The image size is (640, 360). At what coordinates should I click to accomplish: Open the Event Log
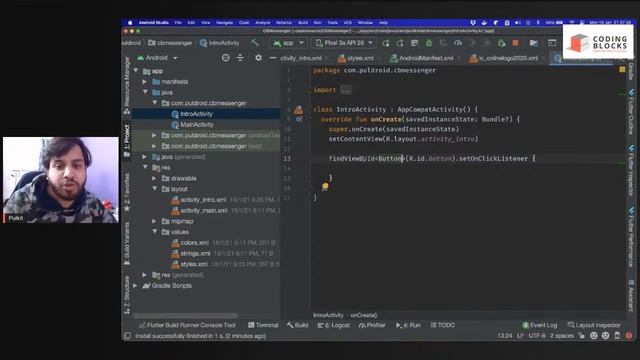pyautogui.click(x=540, y=325)
